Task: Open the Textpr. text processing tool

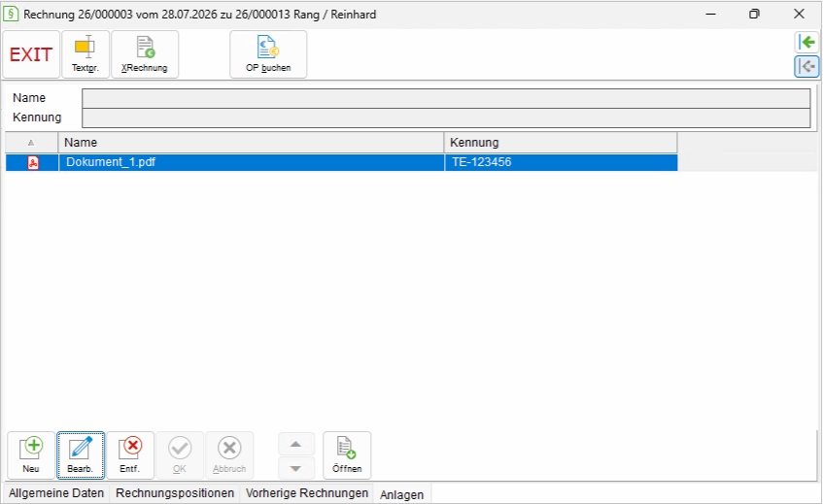Action: (86, 54)
